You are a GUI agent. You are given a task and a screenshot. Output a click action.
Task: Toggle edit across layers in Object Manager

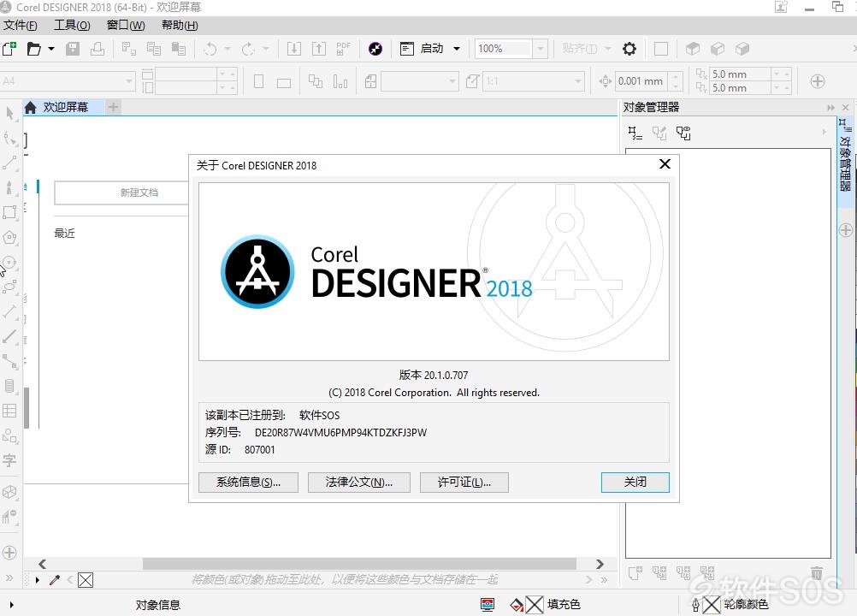pos(659,133)
